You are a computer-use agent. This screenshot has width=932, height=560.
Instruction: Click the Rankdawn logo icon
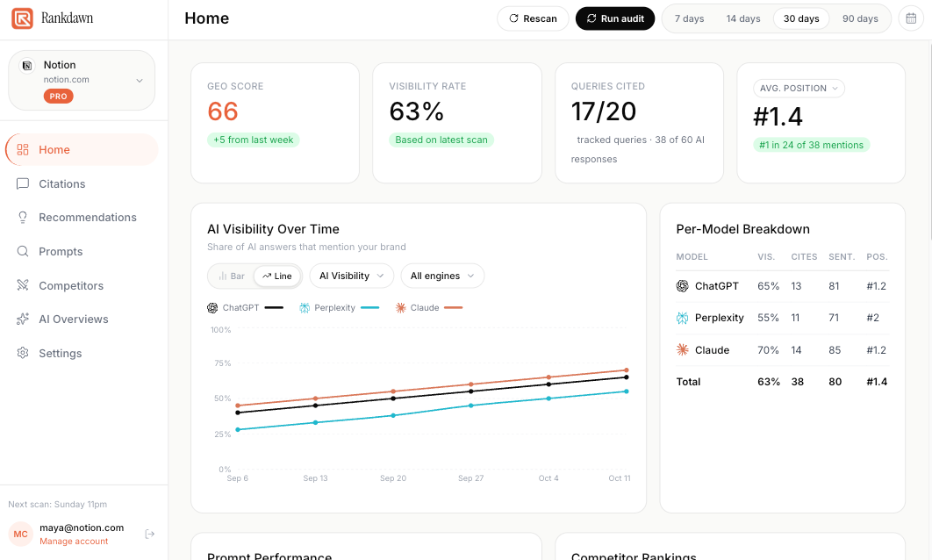[22, 18]
